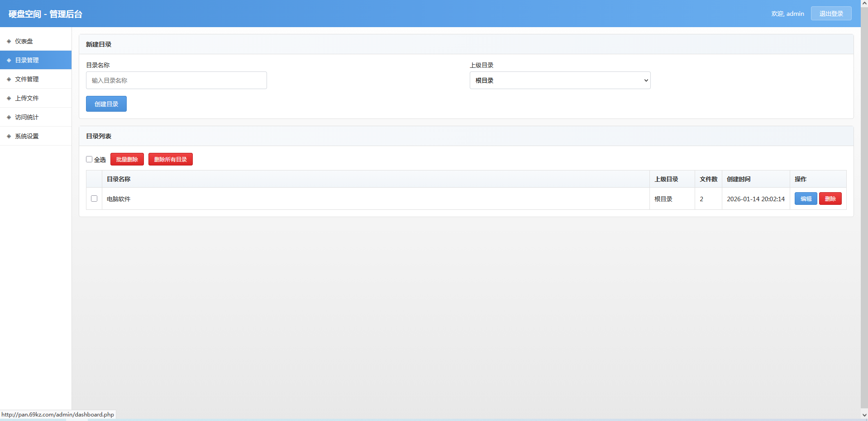Check the box for 电脑软件 row

(94, 199)
